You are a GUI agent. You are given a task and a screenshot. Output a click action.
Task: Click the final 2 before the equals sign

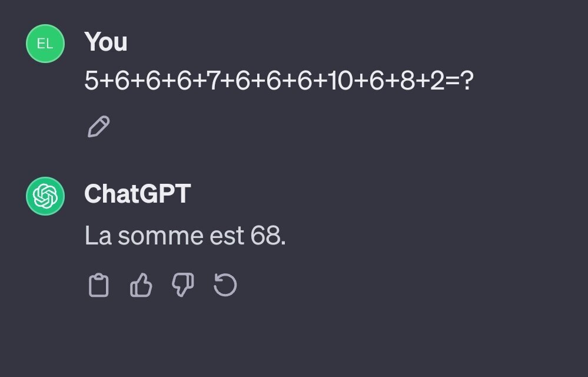(x=437, y=81)
